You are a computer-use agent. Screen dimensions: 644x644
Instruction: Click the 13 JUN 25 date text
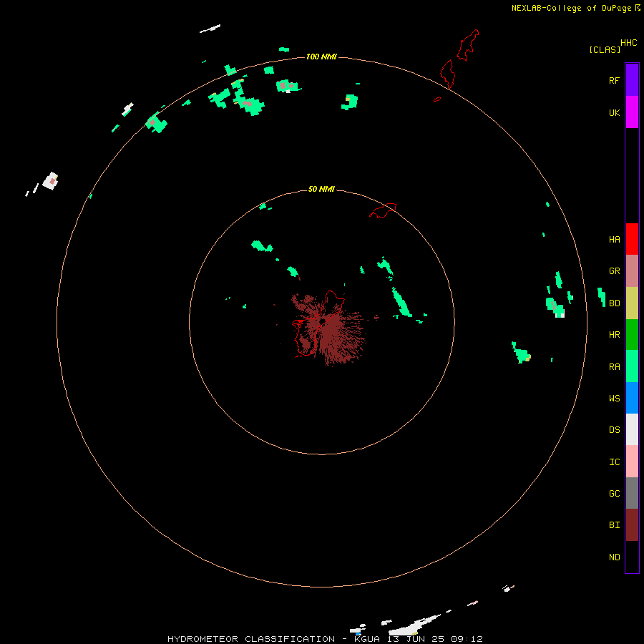(416, 639)
